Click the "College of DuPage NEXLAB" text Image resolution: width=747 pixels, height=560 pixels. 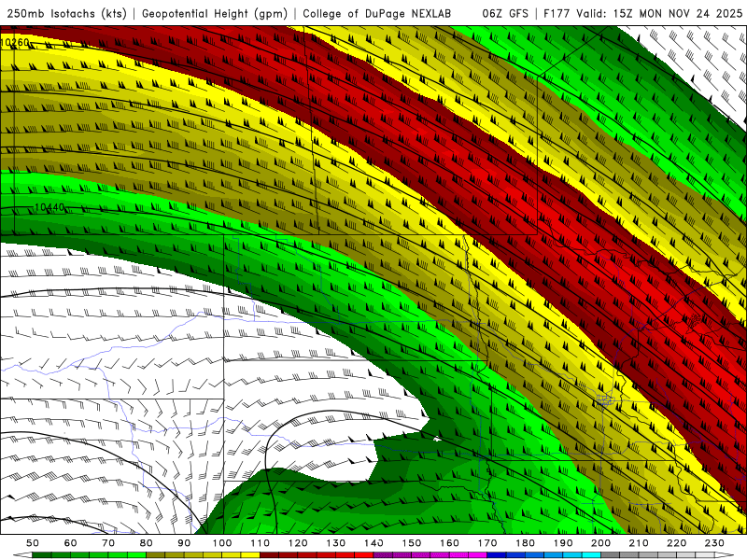coord(377,14)
